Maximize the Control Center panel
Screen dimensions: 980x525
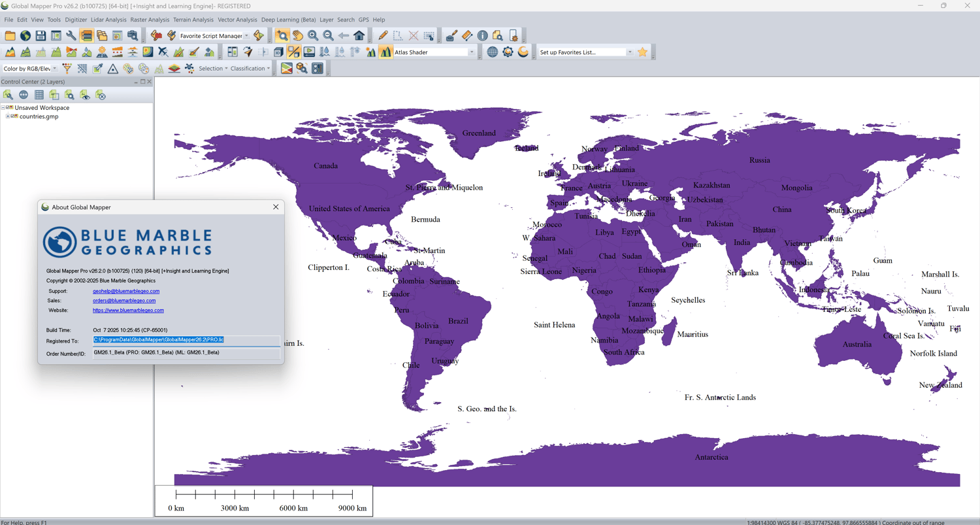(142, 82)
